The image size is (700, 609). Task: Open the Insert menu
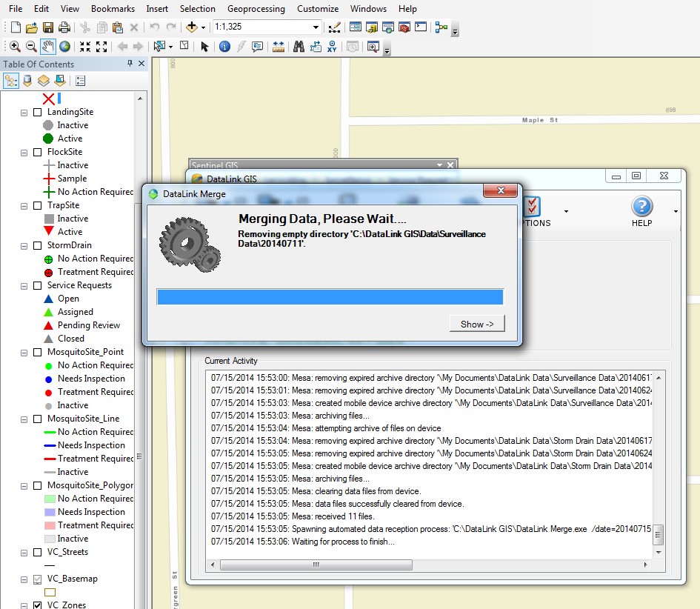(157, 8)
